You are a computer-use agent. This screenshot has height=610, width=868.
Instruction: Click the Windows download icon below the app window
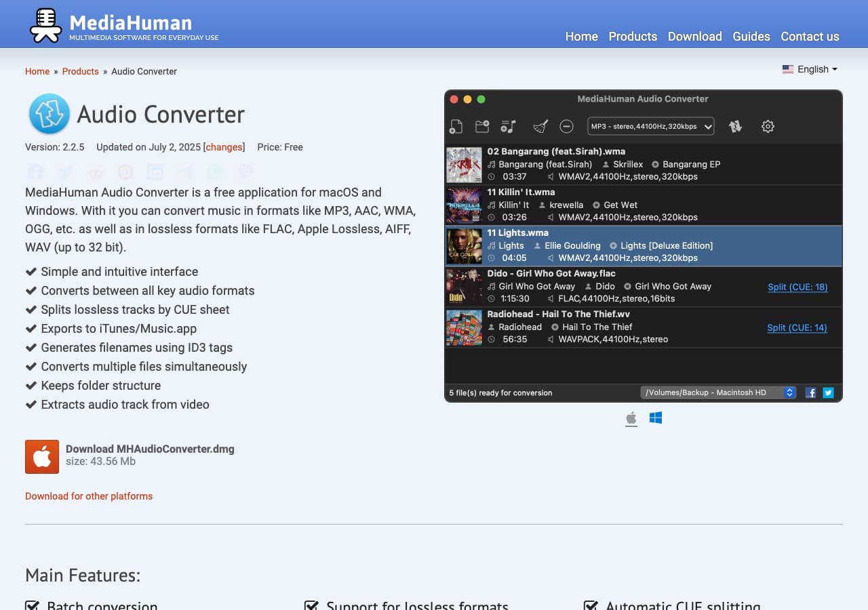tap(656, 418)
